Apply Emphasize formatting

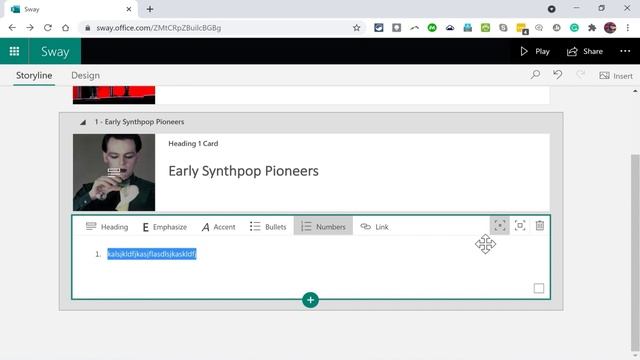tap(164, 227)
